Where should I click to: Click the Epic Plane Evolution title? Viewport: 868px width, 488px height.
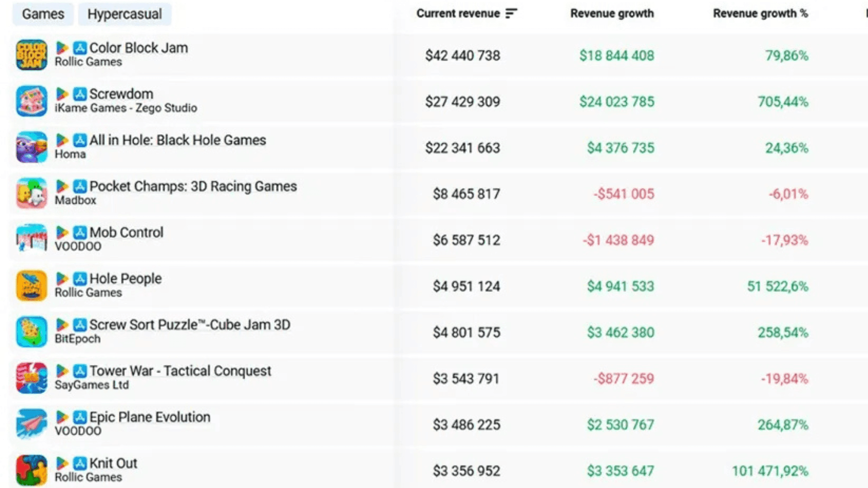pyautogui.click(x=150, y=417)
